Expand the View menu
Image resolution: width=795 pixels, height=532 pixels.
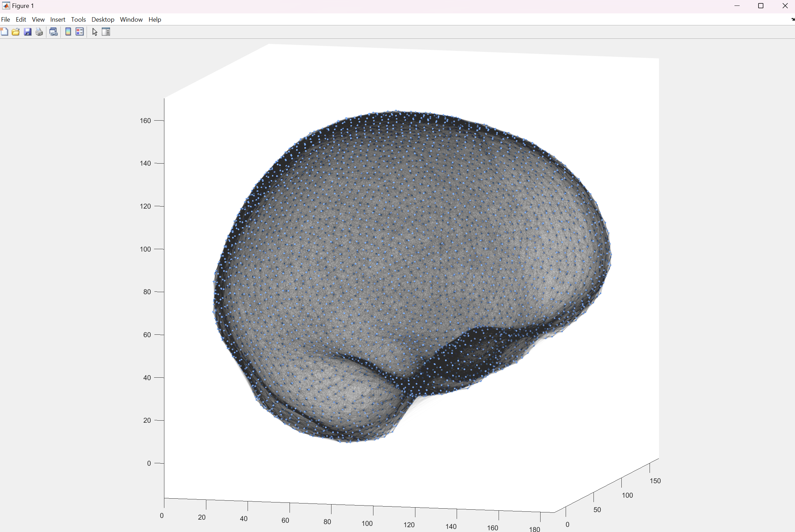coord(38,20)
